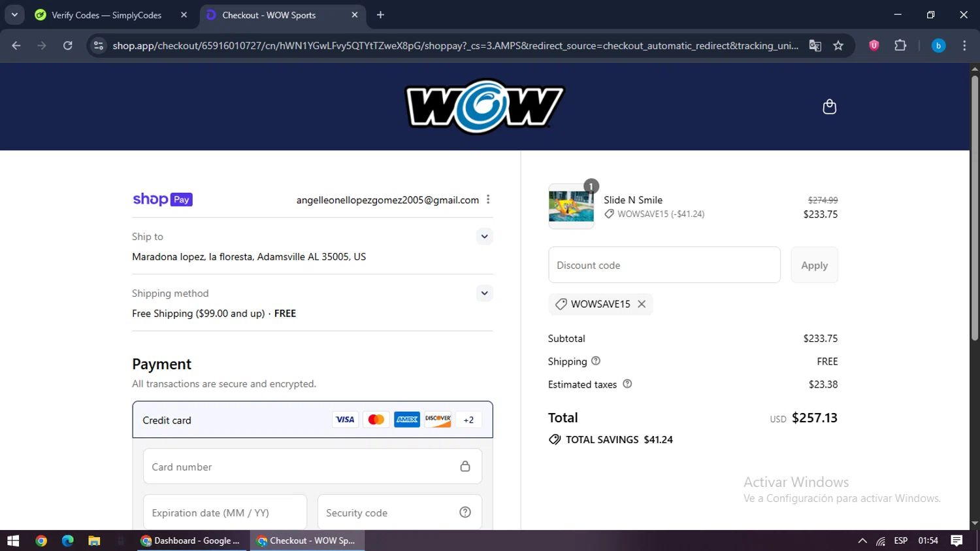Go forward in browser history
The image size is (980, 551).
coord(42,45)
